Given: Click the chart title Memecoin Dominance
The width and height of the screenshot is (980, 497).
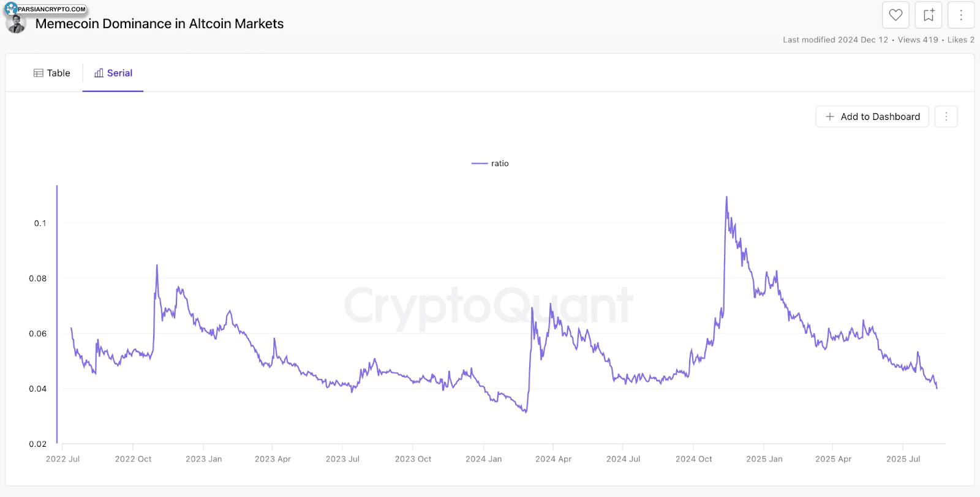Looking at the screenshot, I should [x=159, y=24].
